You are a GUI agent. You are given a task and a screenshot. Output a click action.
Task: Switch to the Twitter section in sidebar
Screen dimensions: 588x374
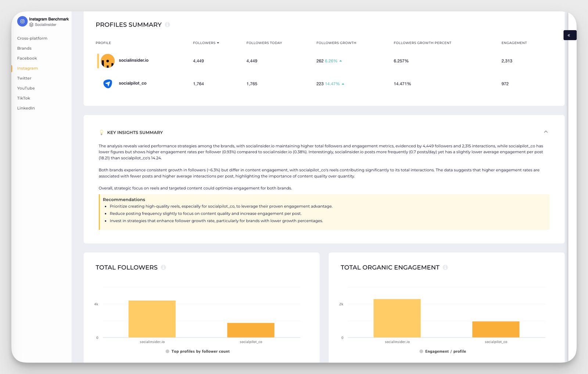click(24, 78)
